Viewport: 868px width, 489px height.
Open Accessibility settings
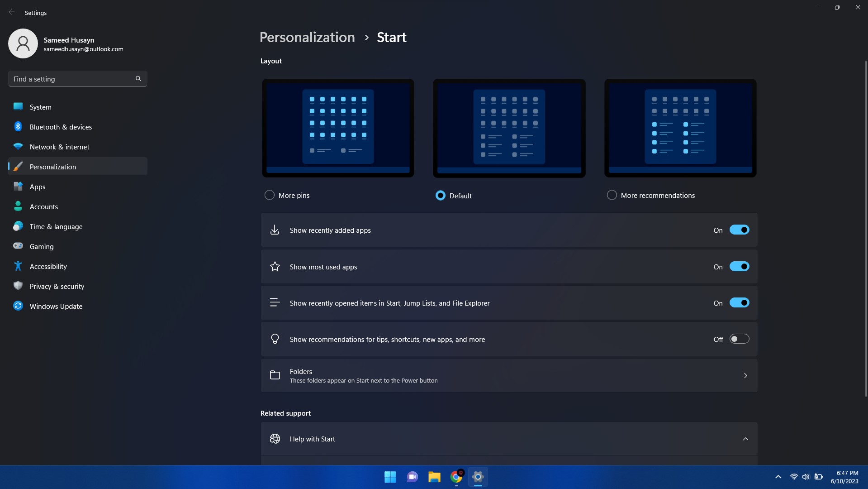pyautogui.click(x=78, y=266)
